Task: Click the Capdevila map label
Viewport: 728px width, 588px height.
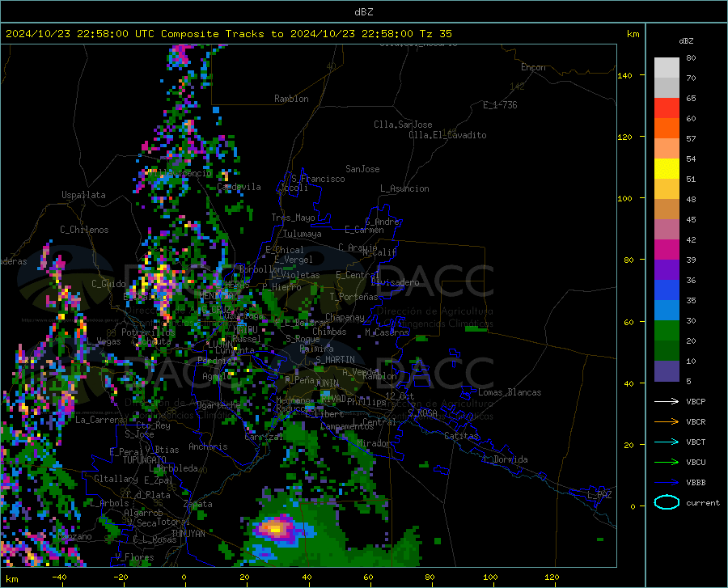Action: click(x=239, y=187)
